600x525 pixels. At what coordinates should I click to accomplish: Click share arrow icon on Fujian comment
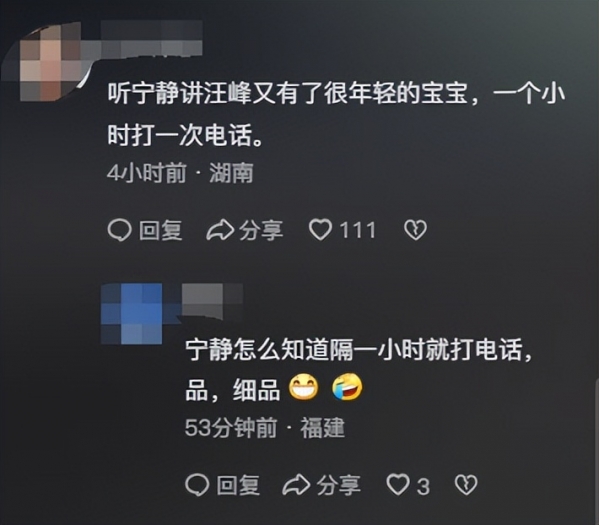(x=296, y=485)
